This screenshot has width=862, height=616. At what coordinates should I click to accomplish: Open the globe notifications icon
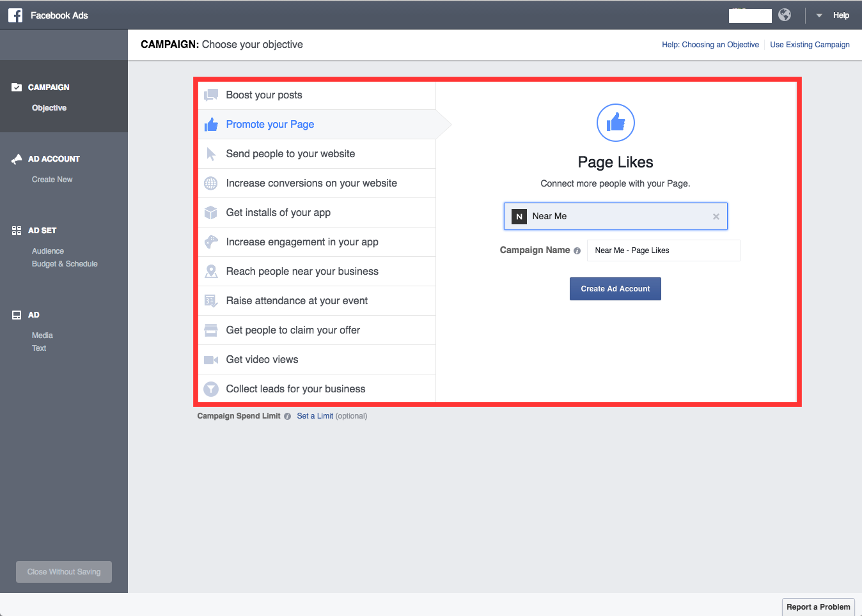(785, 15)
